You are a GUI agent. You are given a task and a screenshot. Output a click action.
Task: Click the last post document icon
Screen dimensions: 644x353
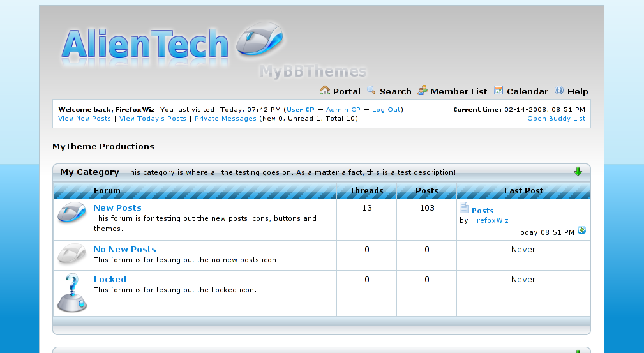464,208
